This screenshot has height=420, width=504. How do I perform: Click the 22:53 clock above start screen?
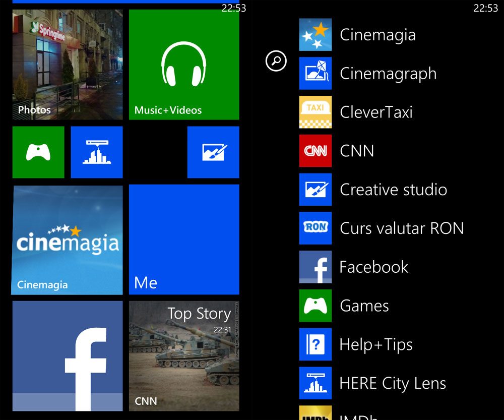click(x=234, y=8)
